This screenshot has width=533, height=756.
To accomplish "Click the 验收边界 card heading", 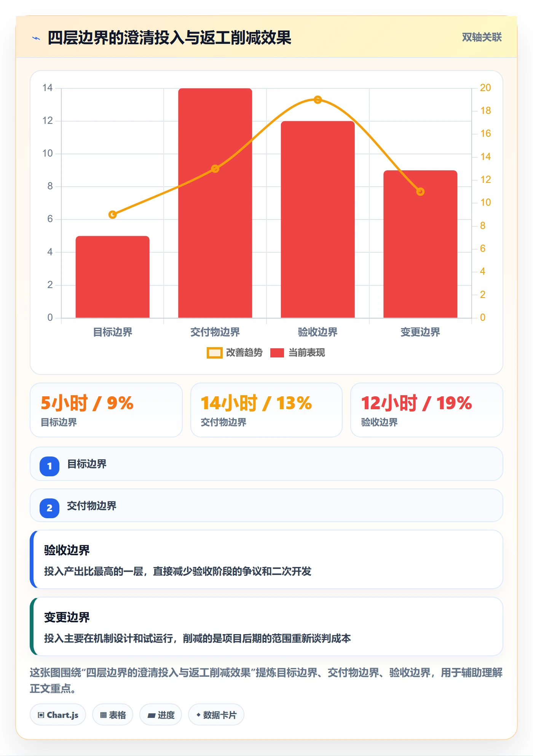I will click(67, 550).
